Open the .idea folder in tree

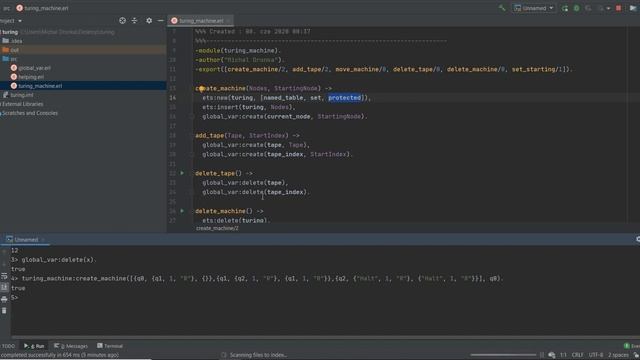tap(12, 41)
